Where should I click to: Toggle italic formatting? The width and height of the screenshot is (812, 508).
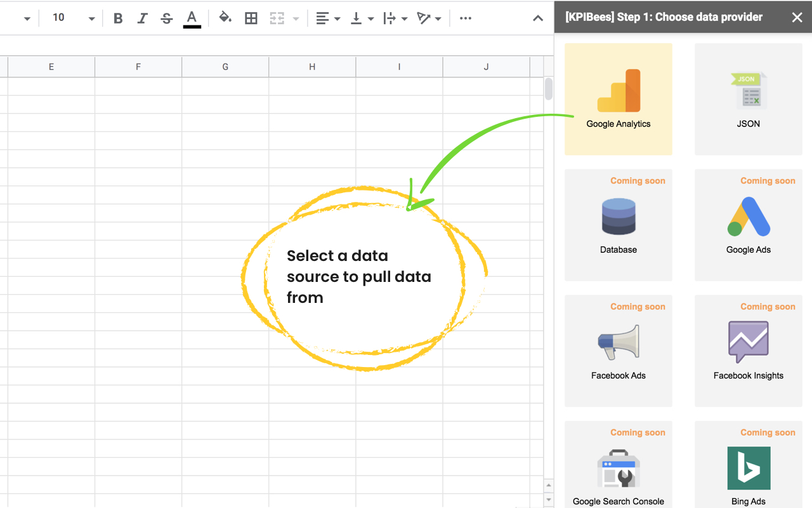point(142,18)
